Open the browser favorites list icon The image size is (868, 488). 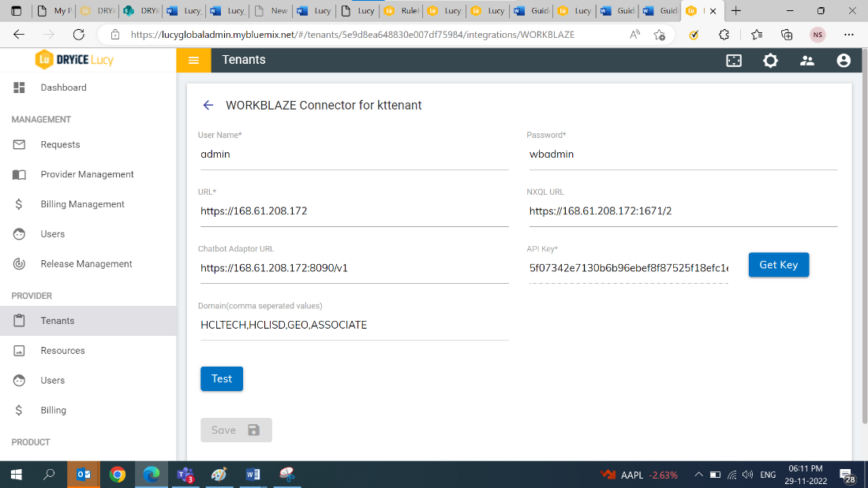pos(757,35)
